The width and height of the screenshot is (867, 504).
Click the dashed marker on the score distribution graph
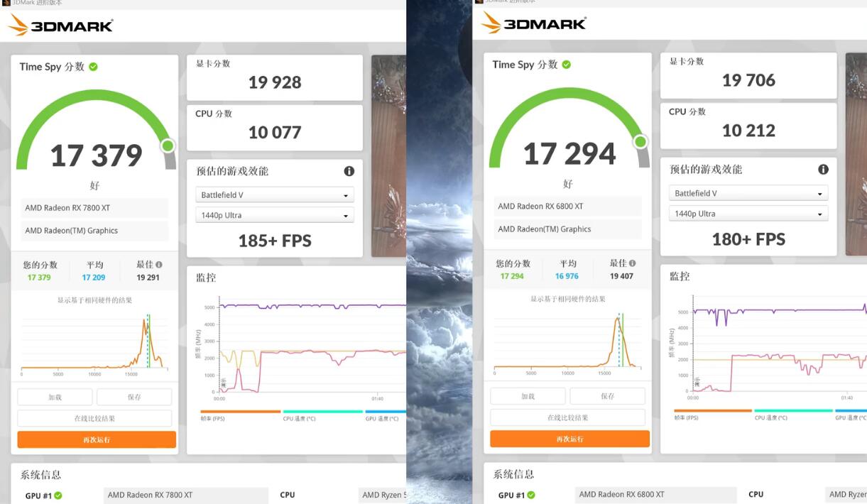148,341
